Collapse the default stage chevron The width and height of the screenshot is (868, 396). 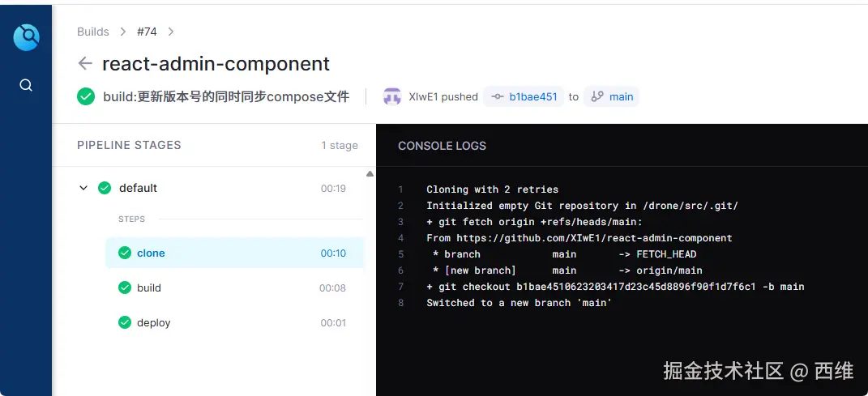pos(83,188)
